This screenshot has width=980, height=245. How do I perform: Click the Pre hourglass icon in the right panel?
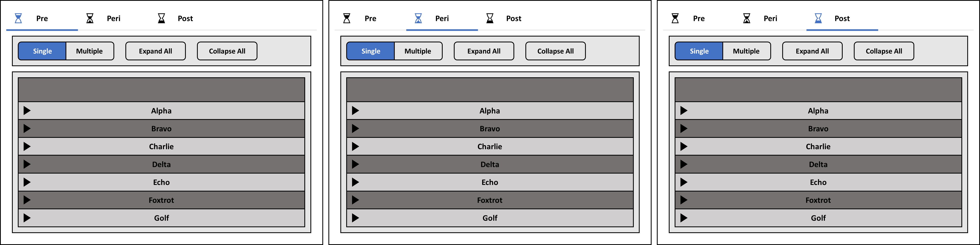pyautogui.click(x=675, y=18)
